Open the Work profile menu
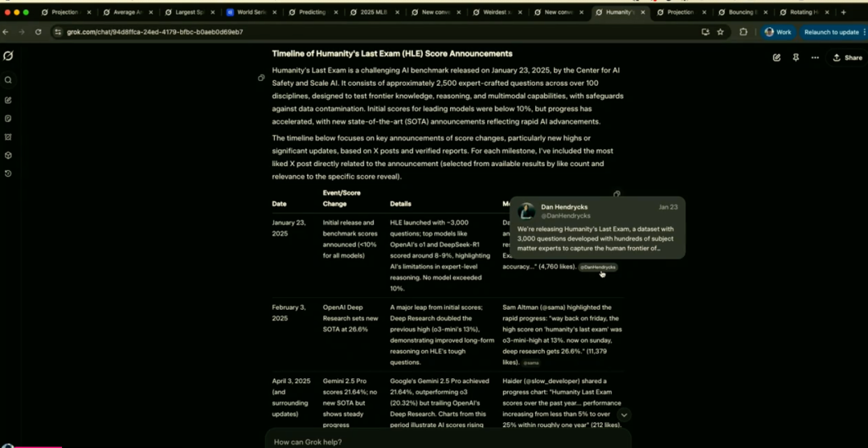The width and height of the screenshot is (868, 448). 777,32
